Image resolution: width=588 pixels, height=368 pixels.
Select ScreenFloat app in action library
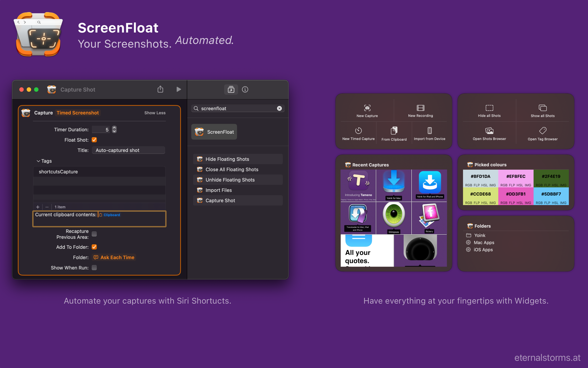click(x=214, y=132)
